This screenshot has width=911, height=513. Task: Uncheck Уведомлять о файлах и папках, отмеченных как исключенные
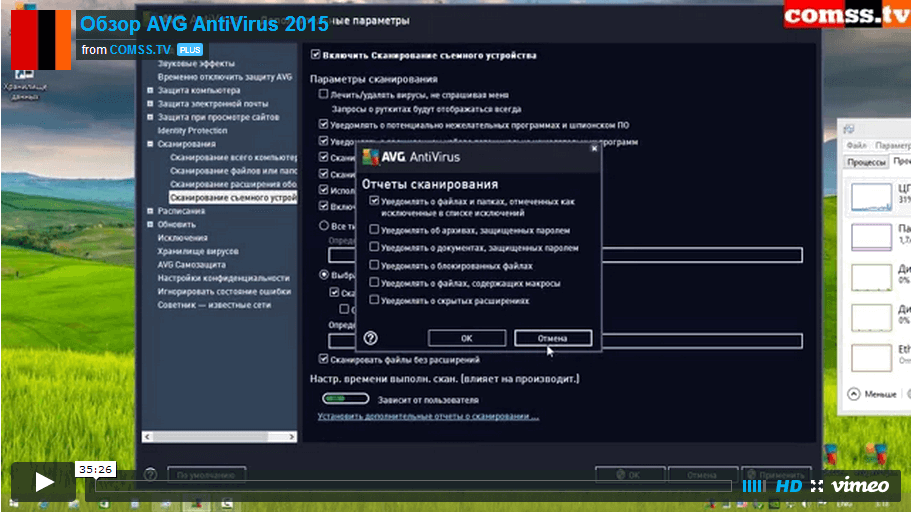(374, 201)
